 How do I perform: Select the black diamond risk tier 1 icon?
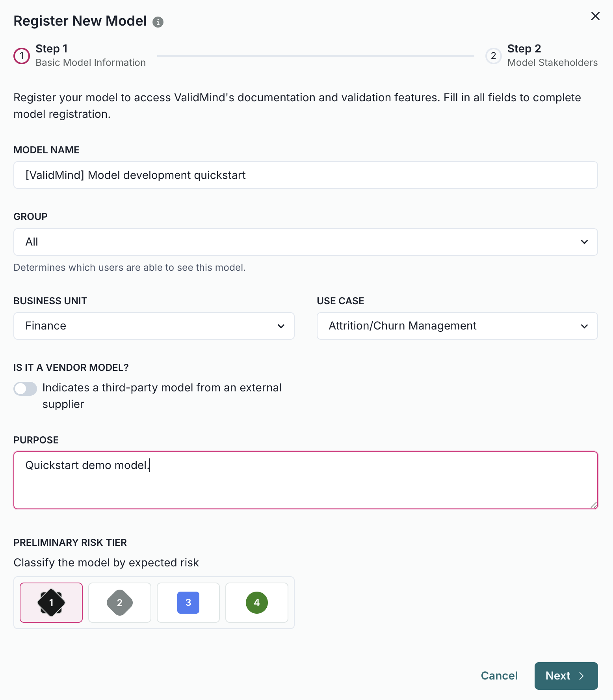point(51,602)
